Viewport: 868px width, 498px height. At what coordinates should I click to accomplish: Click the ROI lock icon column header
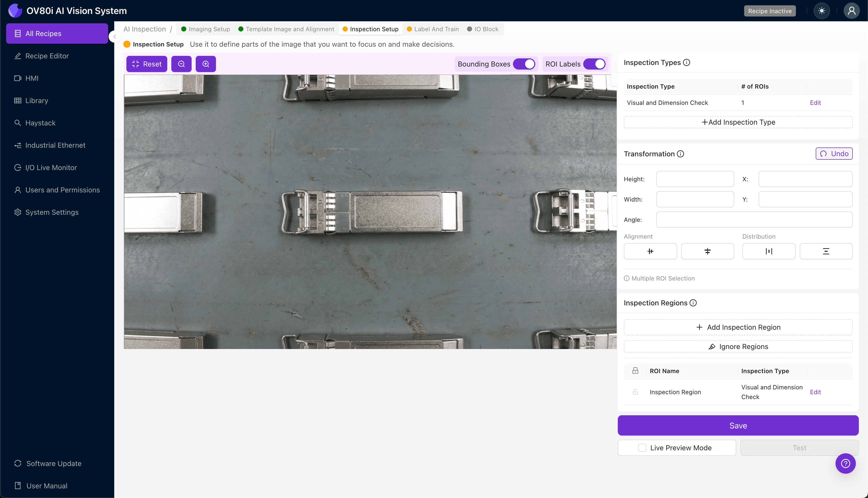coord(635,371)
